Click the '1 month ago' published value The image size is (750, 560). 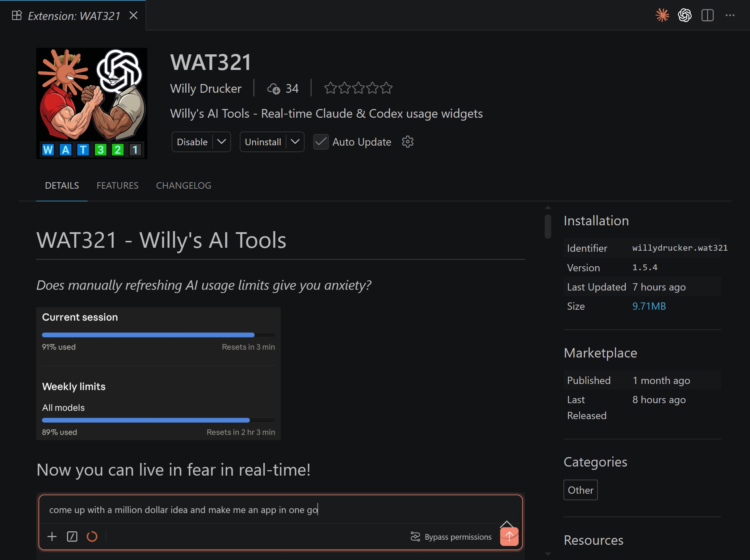tap(661, 380)
